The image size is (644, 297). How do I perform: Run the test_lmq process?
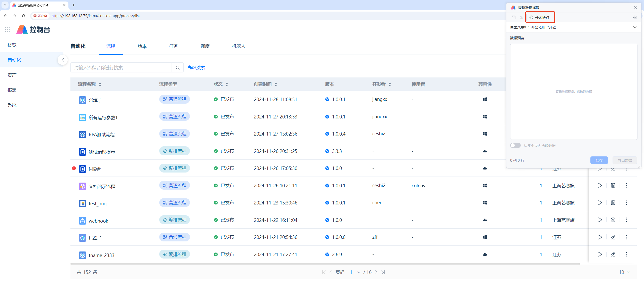click(600, 203)
